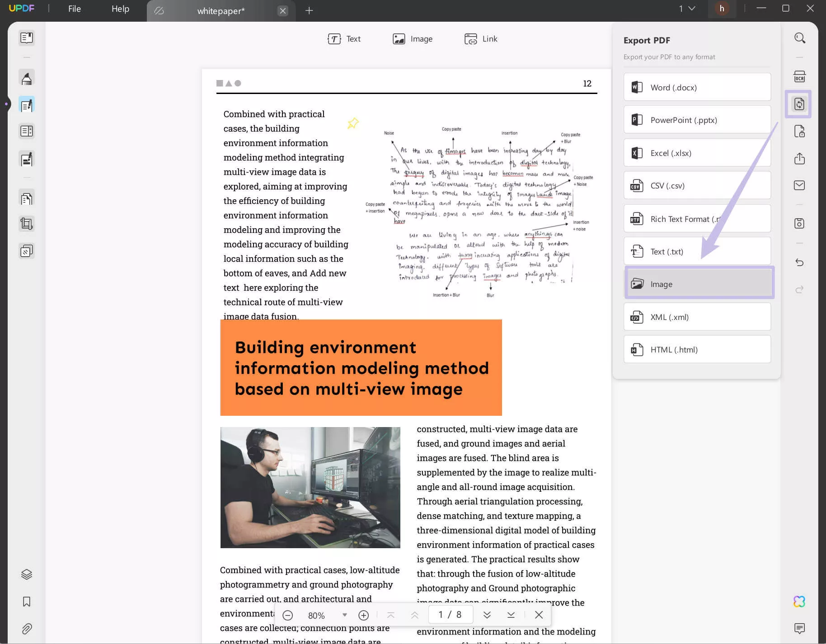Screen dimensions: 826x644
Task: Open the Help menu
Action: [120, 9]
